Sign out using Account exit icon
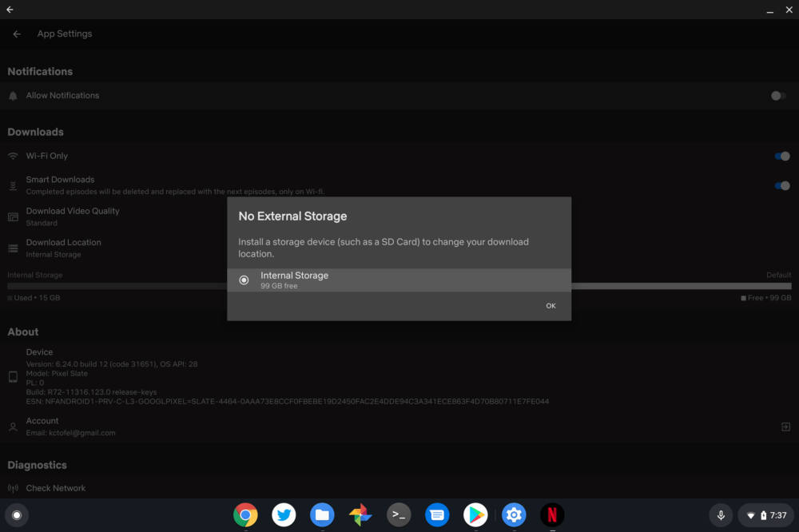This screenshot has height=532, width=799. pyautogui.click(x=785, y=427)
